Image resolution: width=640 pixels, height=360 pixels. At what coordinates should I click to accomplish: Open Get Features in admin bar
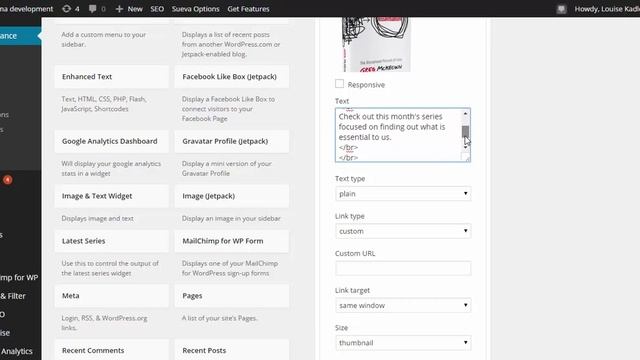tap(248, 9)
